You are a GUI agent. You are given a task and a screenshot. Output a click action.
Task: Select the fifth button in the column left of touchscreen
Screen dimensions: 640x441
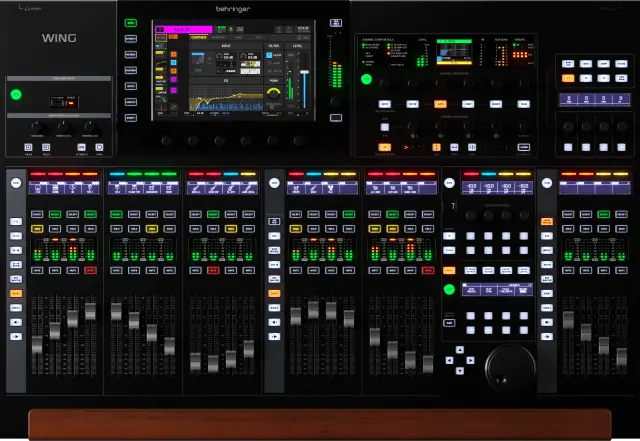[x=131, y=86]
